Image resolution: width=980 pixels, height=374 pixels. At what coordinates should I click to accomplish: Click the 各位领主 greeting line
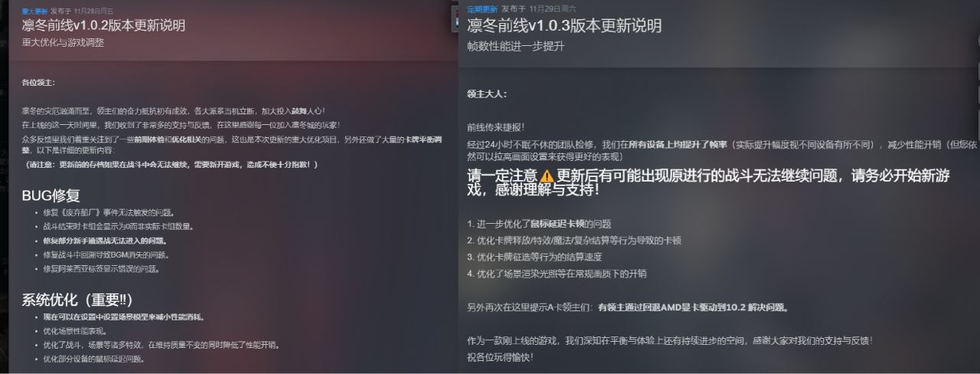(x=38, y=82)
